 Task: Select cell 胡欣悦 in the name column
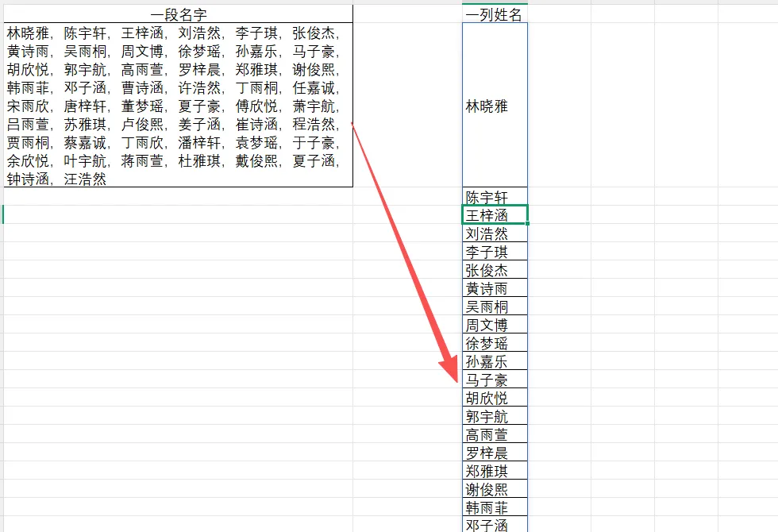[x=495, y=398]
